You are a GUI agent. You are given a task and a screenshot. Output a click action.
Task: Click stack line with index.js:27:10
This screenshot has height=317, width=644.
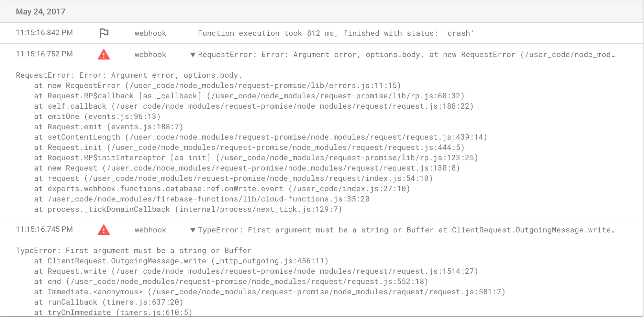click(x=222, y=189)
